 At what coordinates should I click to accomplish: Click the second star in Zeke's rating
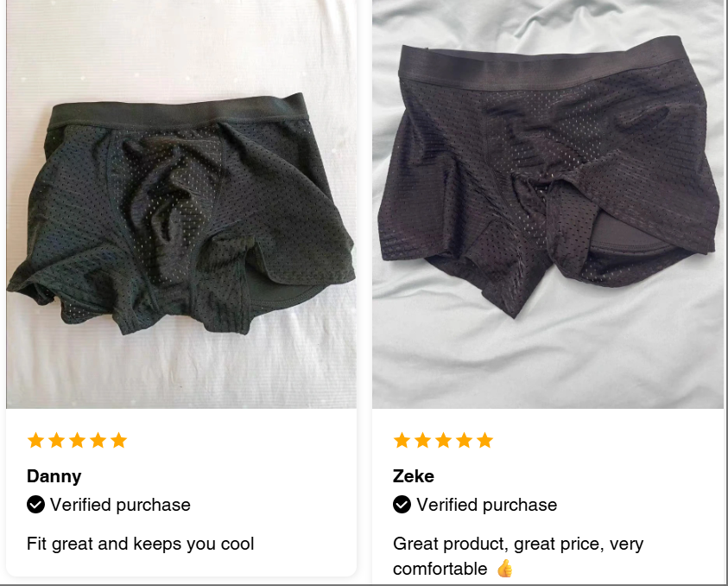(x=422, y=440)
